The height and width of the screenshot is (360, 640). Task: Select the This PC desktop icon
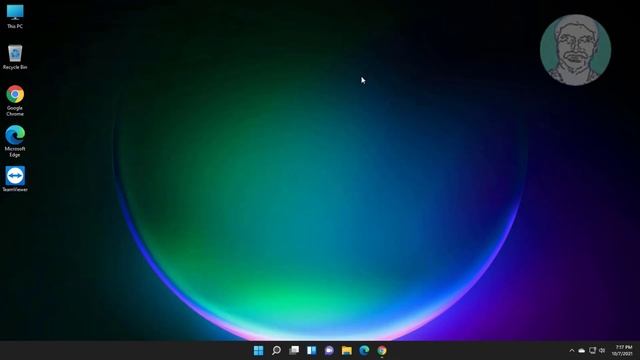[15, 16]
